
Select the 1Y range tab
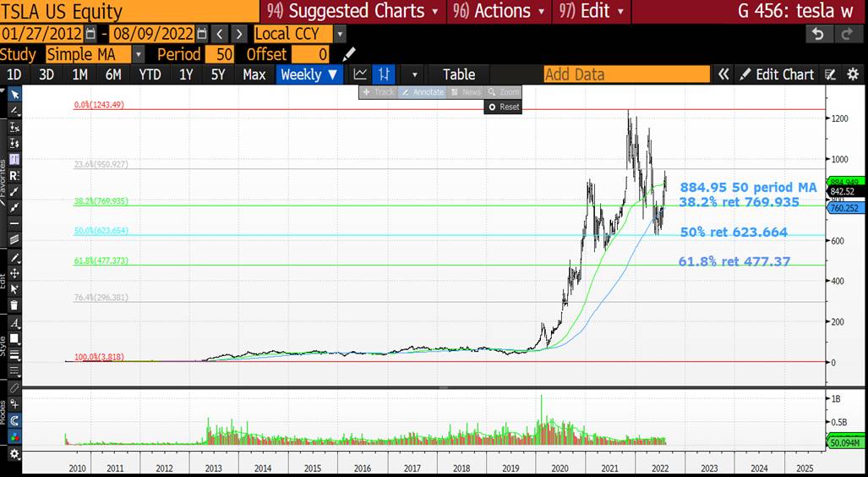click(x=186, y=74)
